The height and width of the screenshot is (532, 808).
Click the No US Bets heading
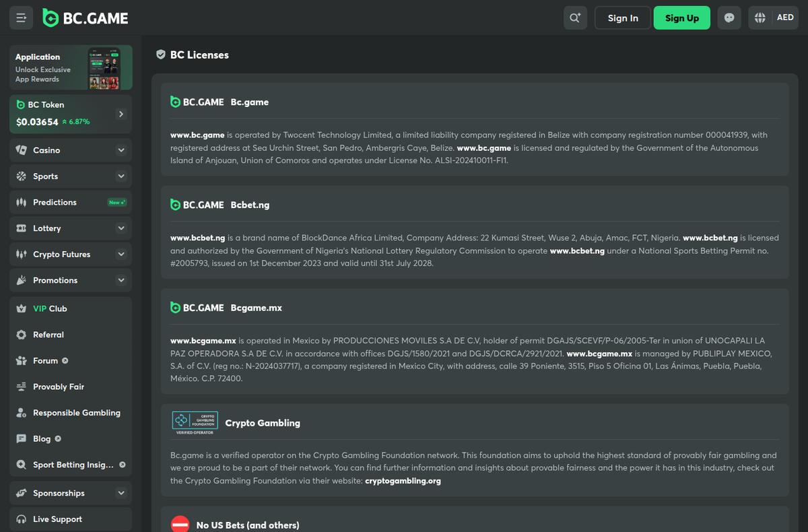[248, 525]
